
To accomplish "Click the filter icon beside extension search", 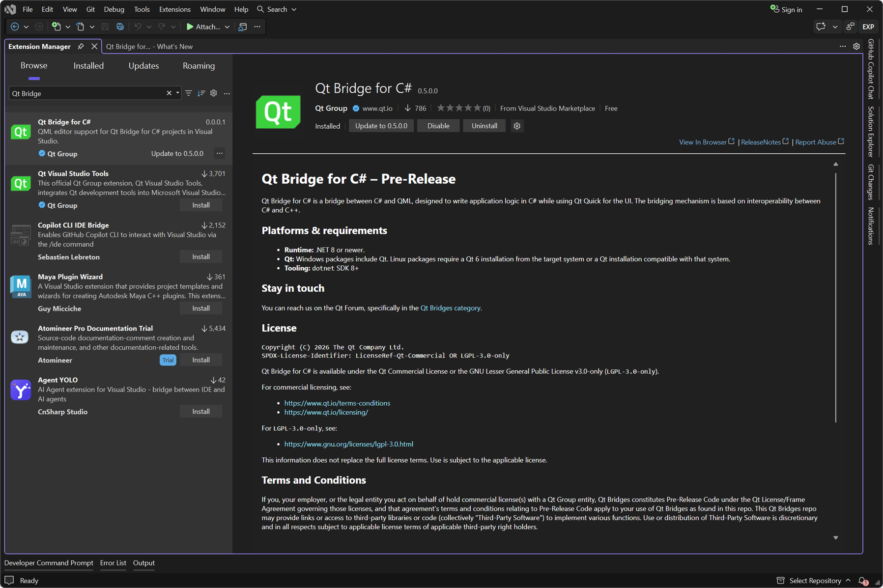I will (189, 93).
